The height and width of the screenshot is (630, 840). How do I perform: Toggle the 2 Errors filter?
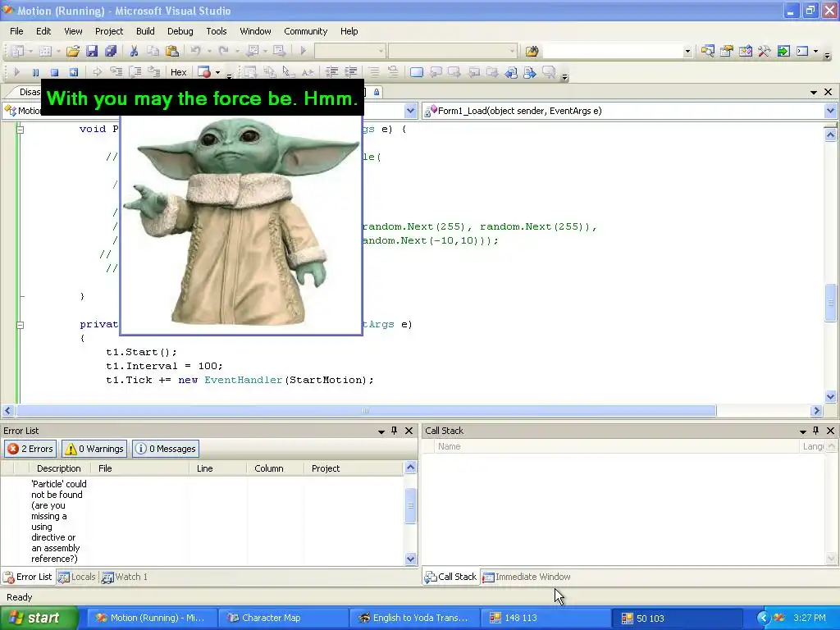[x=30, y=449]
